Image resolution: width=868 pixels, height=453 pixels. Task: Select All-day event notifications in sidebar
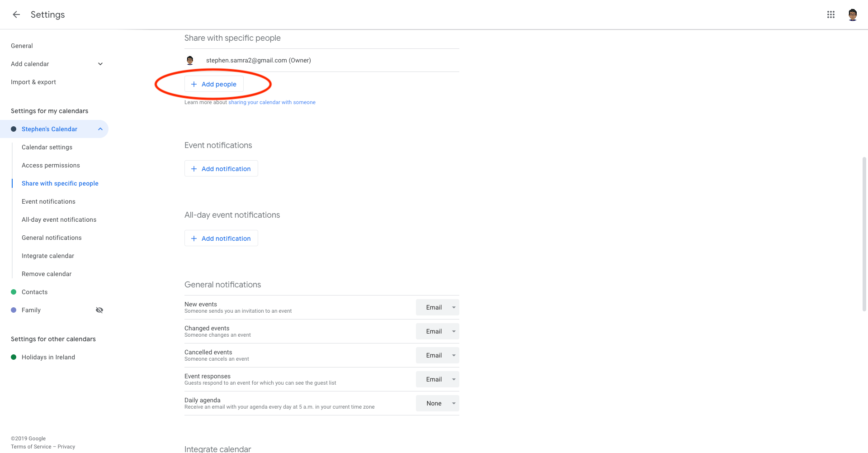59,219
